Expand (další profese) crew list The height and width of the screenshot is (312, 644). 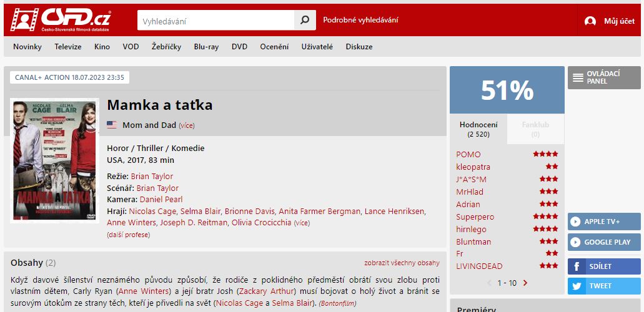(x=129, y=235)
